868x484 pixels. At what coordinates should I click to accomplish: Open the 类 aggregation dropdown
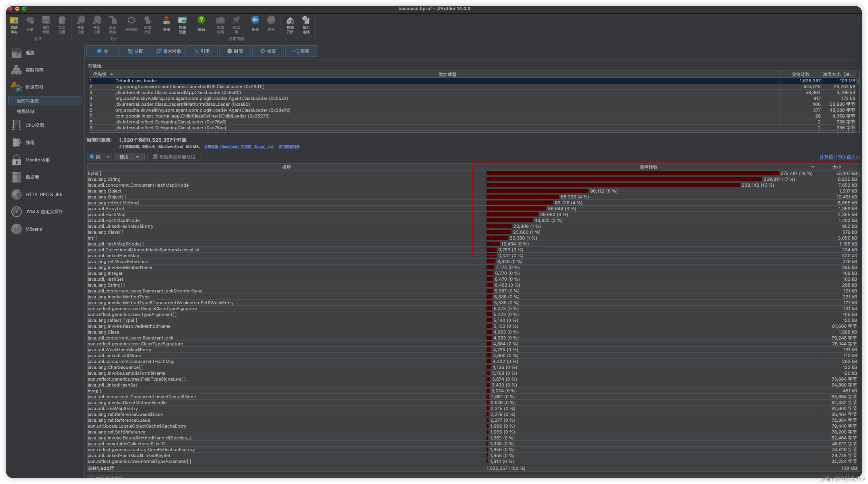click(x=100, y=157)
